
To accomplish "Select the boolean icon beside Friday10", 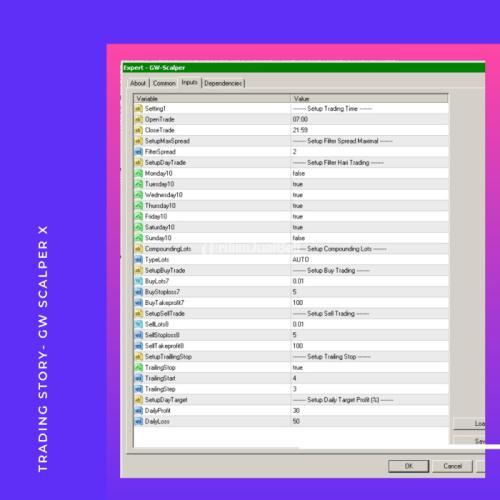I will pyautogui.click(x=139, y=216).
